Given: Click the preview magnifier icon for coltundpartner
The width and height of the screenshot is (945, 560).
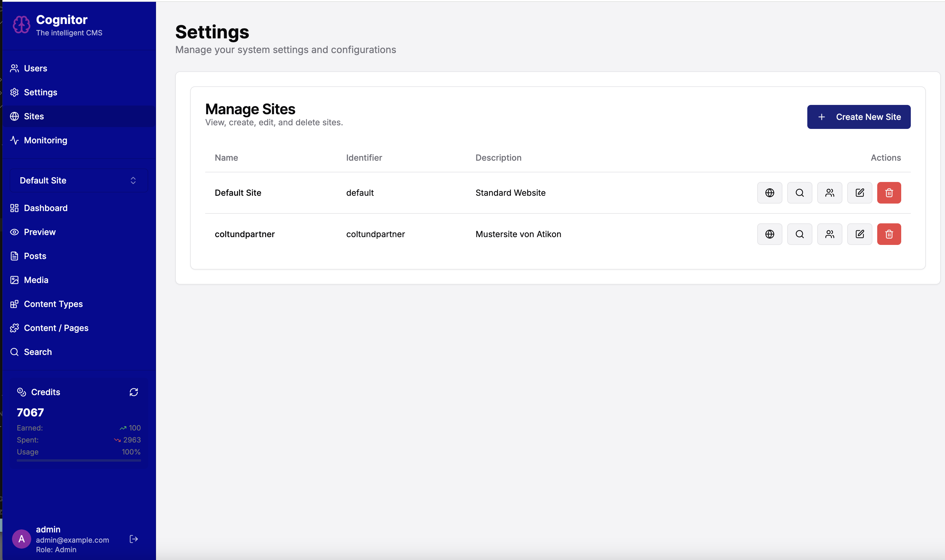Looking at the screenshot, I should coord(799,234).
